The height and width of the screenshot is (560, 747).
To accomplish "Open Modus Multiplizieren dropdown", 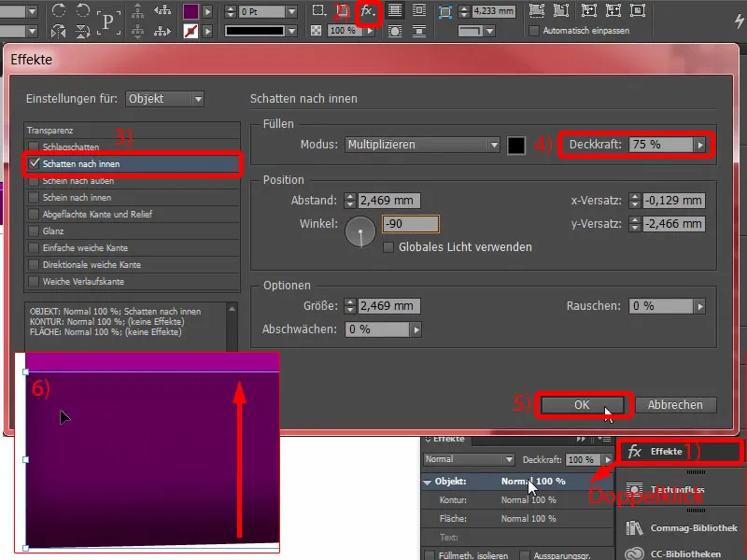I will [422, 145].
